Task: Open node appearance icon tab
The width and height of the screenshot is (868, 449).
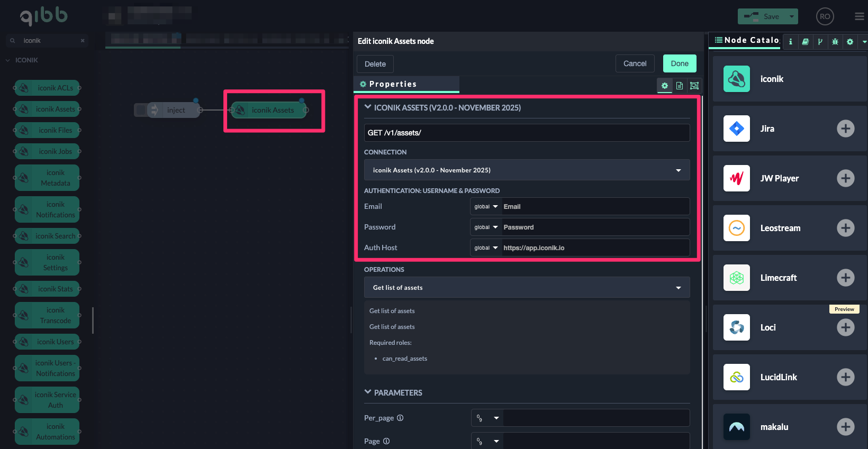Action: pyautogui.click(x=694, y=86)
